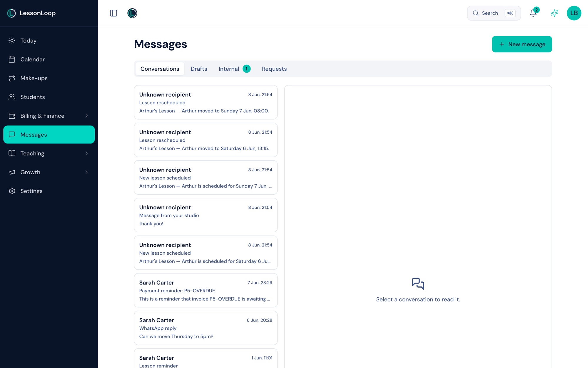Open the 'thank you!' studio message

tap(206, 215)
